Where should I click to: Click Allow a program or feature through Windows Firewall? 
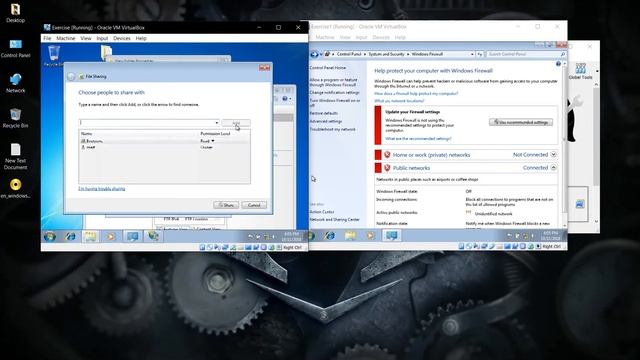click(333, 82)
